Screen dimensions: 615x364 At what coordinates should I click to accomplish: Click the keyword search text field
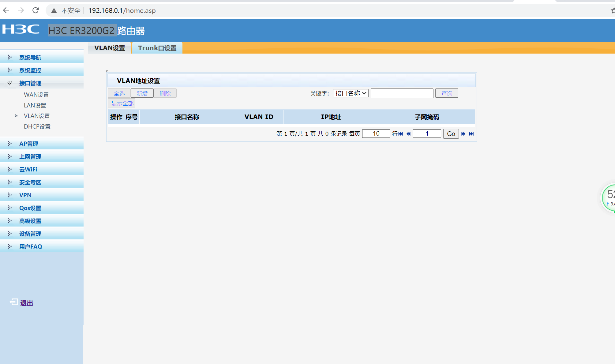402,93
